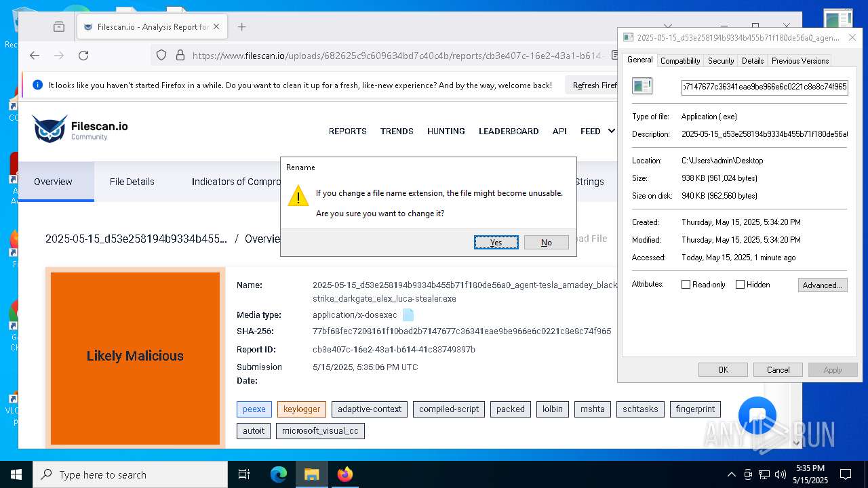868x488 pixels.
Task: Click the info icon in Firefox notification
Action: coord(39,85)
